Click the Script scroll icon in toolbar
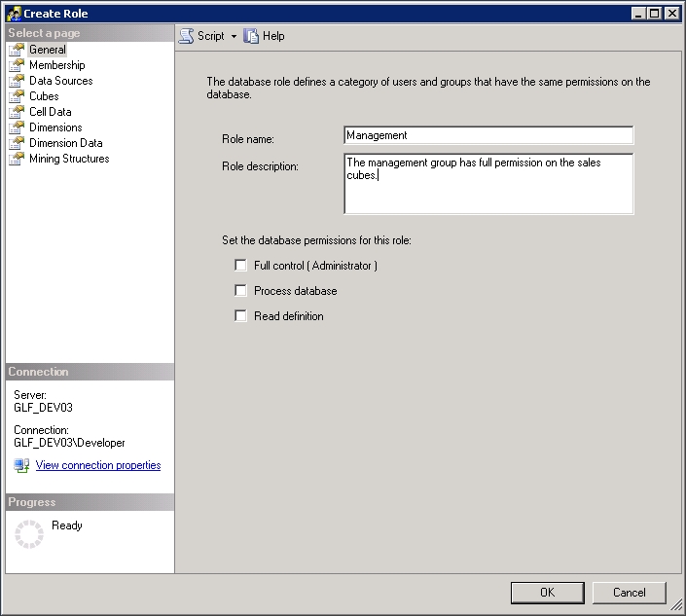The image size is (686, 616). tap(187, 36)
